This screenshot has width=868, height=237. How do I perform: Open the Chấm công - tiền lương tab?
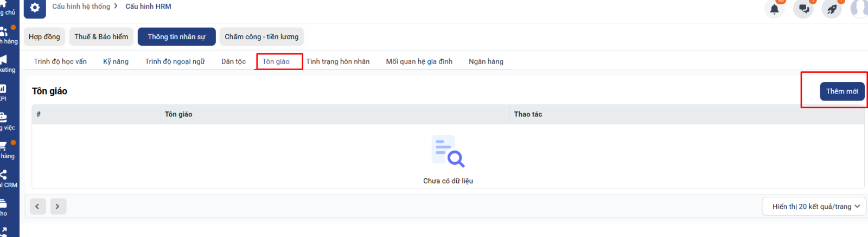pos(261,37)
